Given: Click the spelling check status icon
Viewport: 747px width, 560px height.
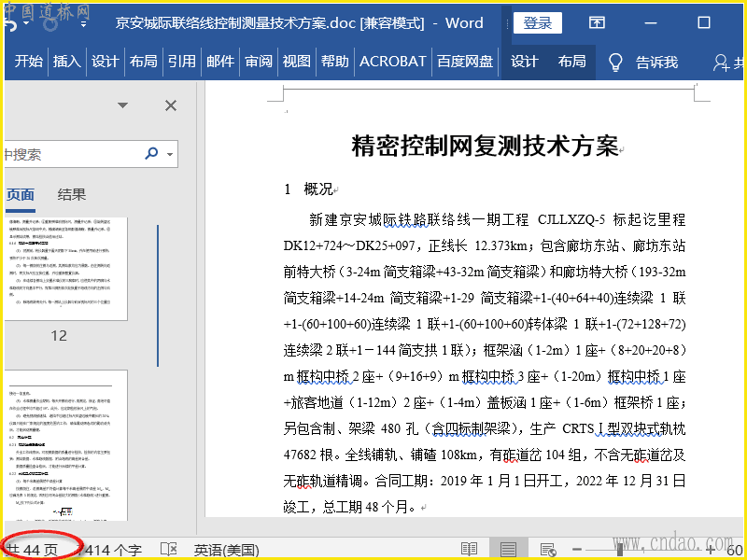Looking at the screenshot, I should coord(169,550).
